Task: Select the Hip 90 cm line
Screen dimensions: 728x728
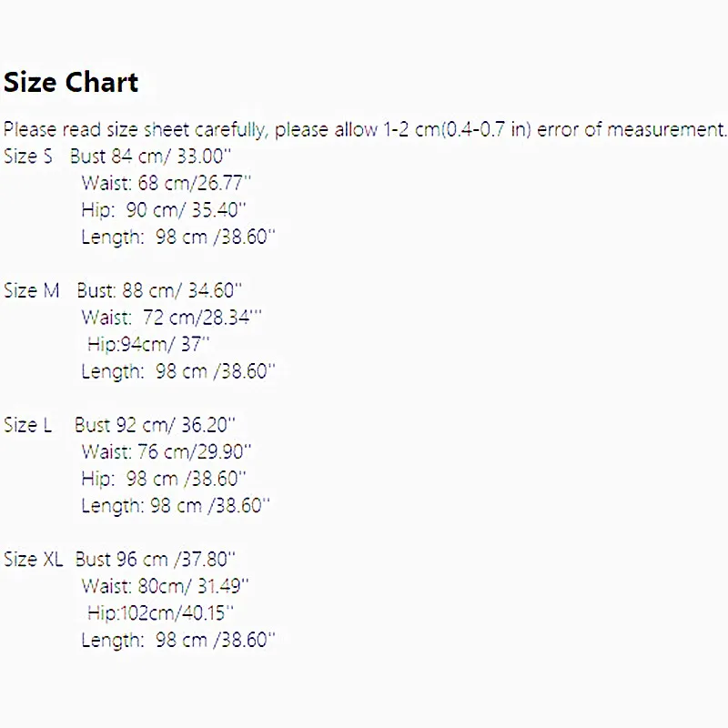Action: click(x=163, y=210)
